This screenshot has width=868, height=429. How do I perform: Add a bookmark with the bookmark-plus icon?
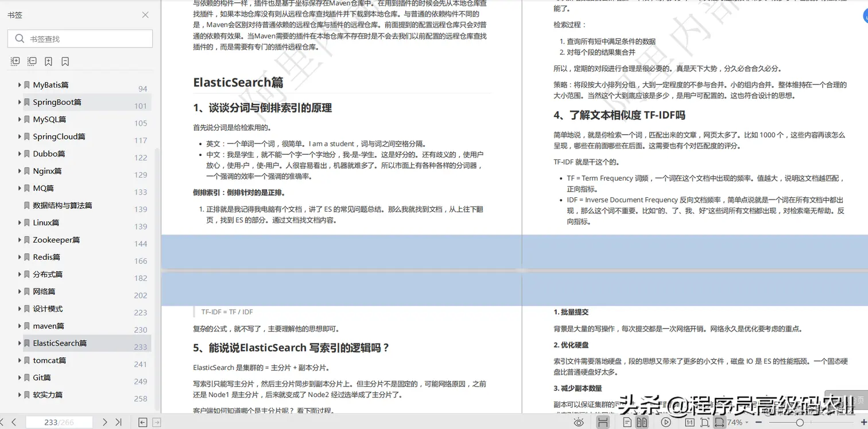tap(48, 61)
